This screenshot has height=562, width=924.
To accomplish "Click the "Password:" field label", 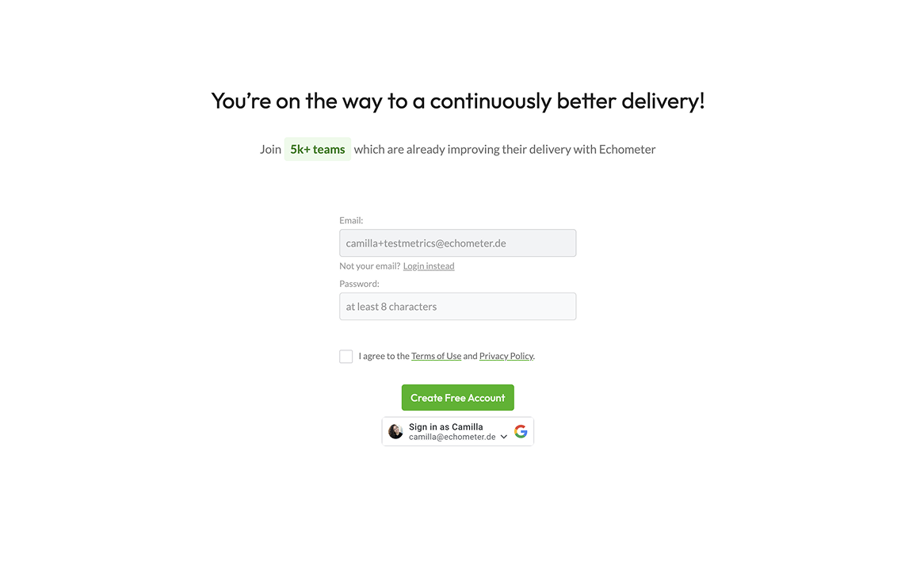I will click(359, 284).
